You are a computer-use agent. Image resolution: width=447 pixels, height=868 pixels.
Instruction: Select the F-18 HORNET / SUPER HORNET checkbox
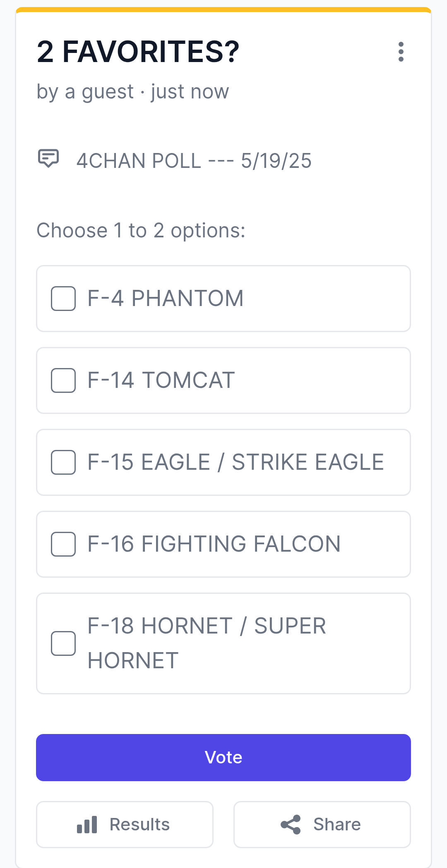tap(63, 643)
